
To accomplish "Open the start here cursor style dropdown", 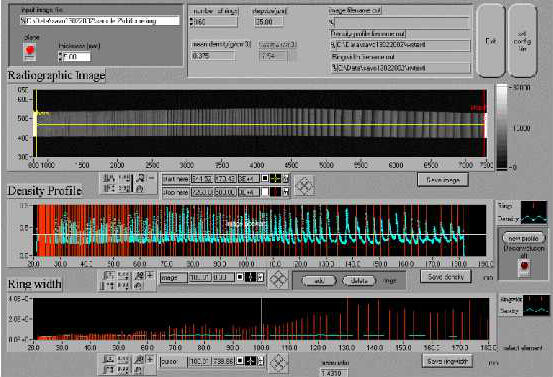I will coord(286,179).
